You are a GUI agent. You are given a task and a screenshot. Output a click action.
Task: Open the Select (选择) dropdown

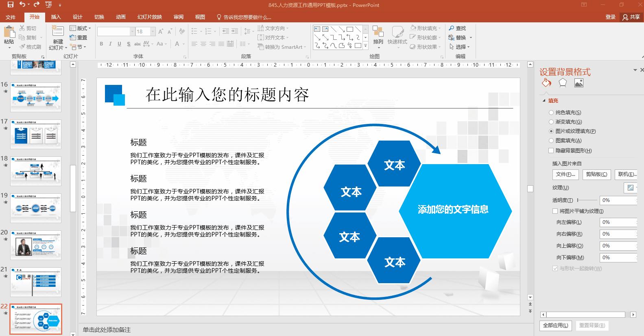[460, 47]
